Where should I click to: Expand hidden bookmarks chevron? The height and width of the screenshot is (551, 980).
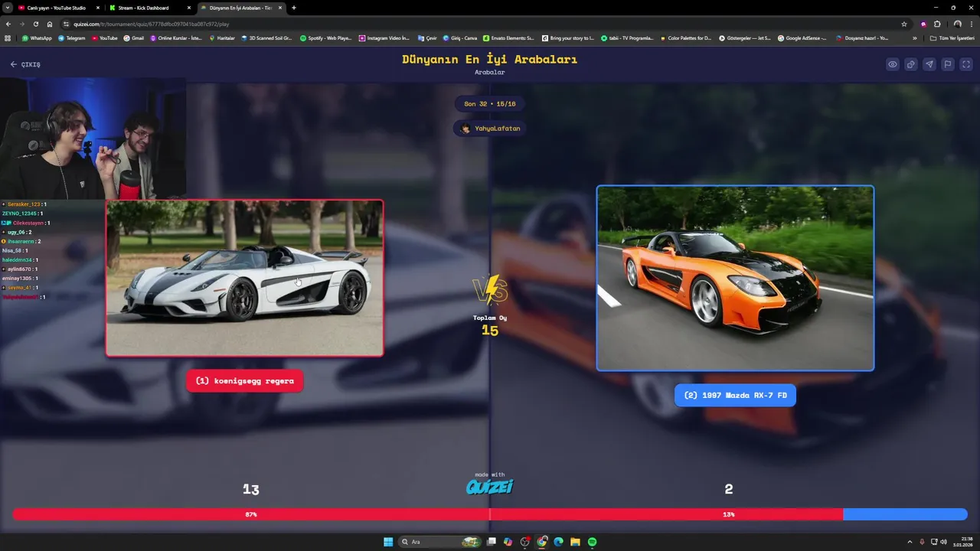click(914, 37)
